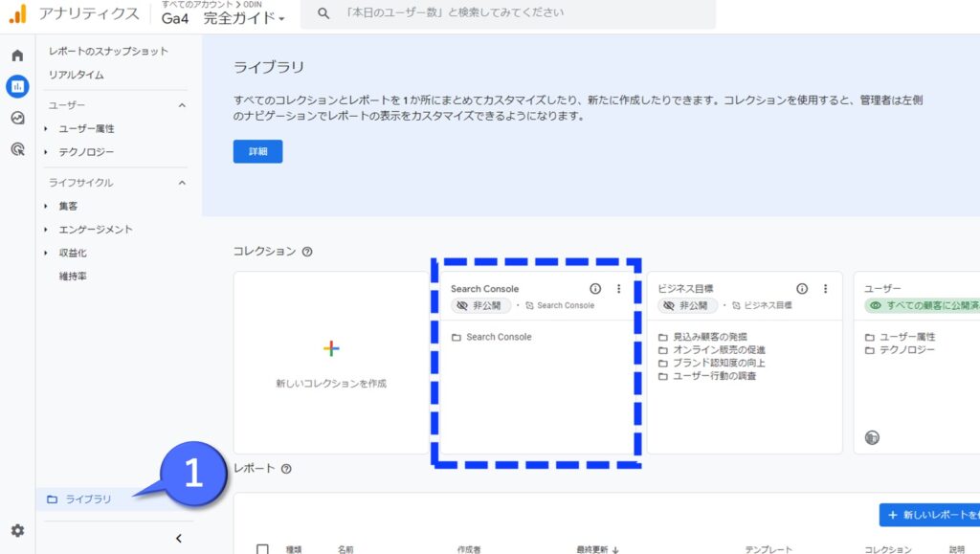Check the select-all checkbox in reports table
This screenshot has width=980, height=554.
262,549
